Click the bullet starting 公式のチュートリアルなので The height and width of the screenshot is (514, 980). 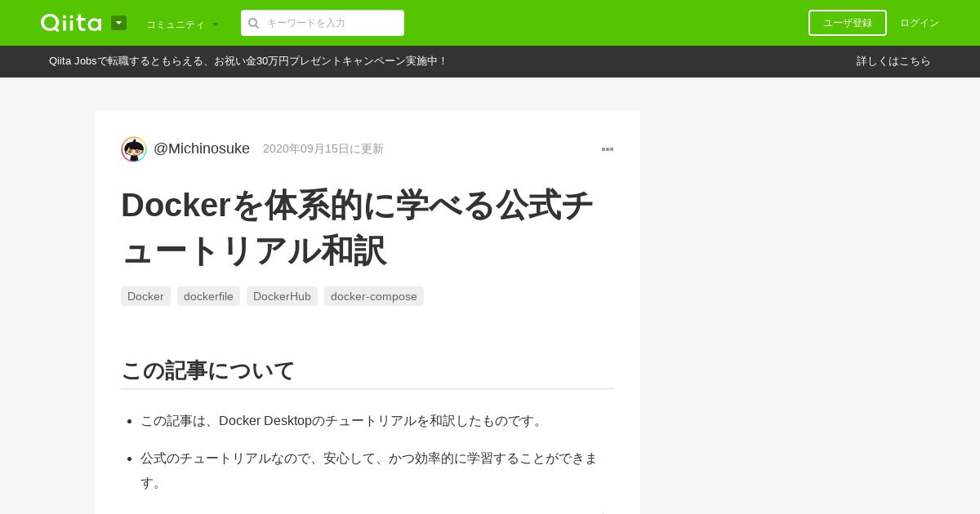click(x=369, y=471)
